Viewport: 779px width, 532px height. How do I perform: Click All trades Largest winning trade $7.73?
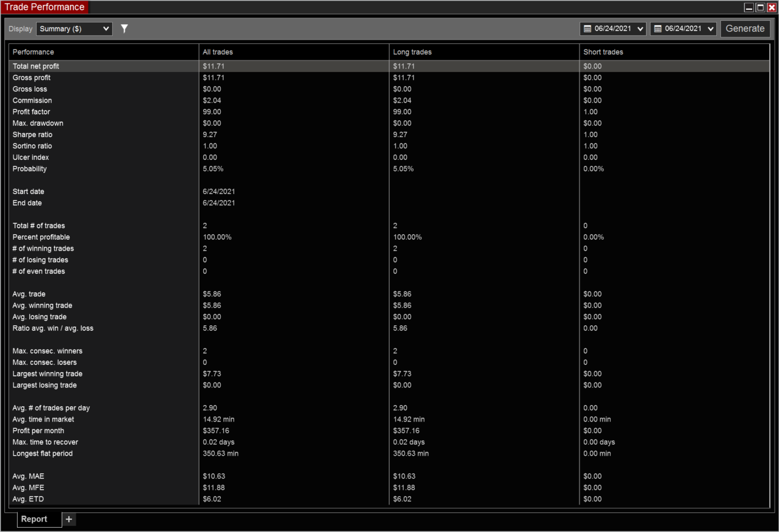(212, 374)
